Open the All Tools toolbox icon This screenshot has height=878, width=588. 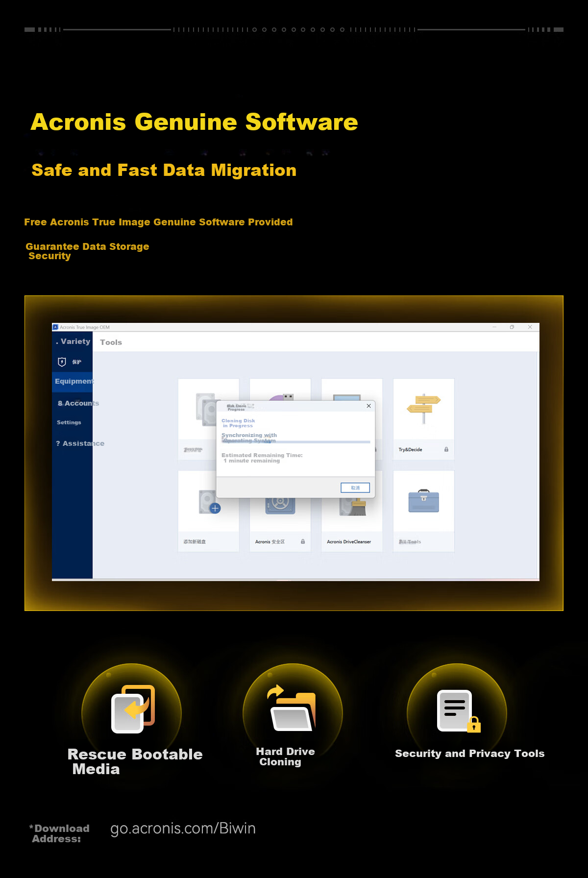click(424, 501)
